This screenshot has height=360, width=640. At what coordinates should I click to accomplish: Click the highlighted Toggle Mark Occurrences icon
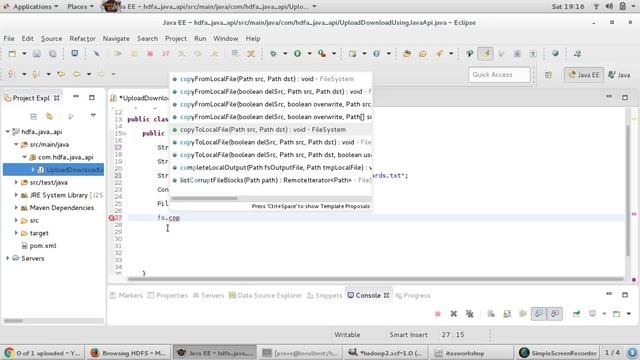point(485,53)
